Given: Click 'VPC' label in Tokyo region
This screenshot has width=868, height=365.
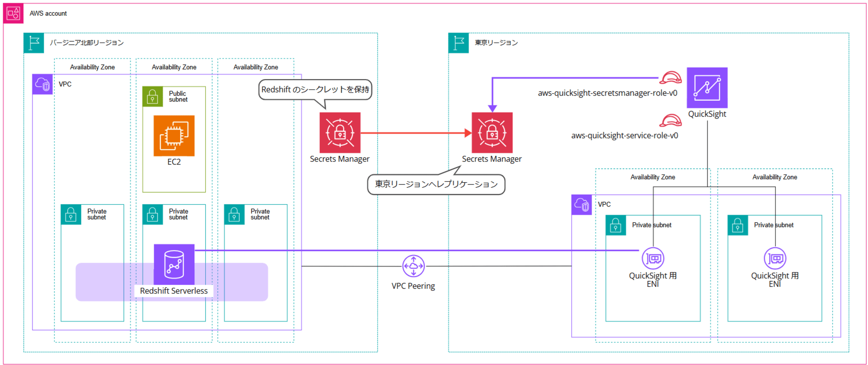Looking at the screenshot, I should coord(604,204).
